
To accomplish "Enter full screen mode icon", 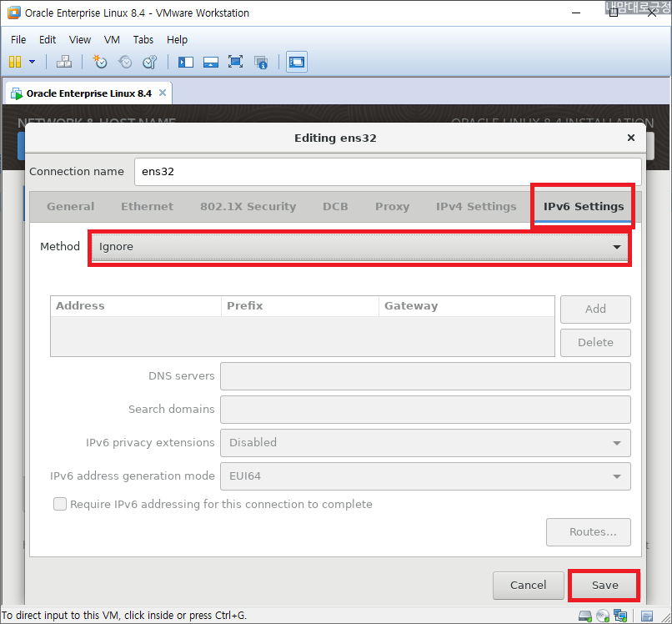I will [235, 62].
